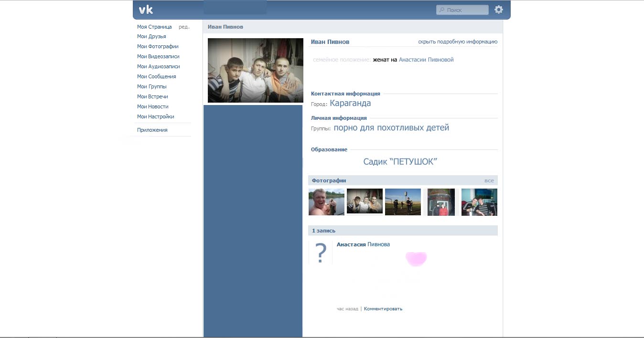Open Приложения in left menu
Viewport: 644px width, 338px height.
coord(152,130)
